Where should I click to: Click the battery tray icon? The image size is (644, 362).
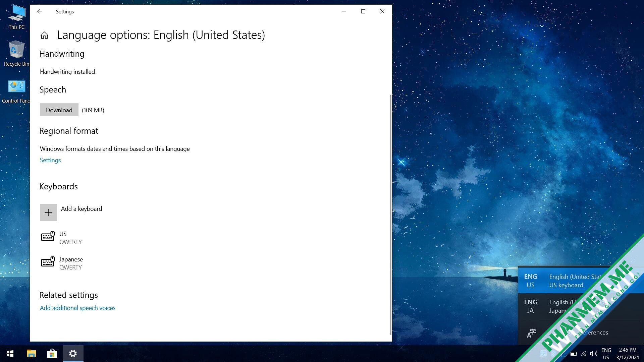coord(574,354)
